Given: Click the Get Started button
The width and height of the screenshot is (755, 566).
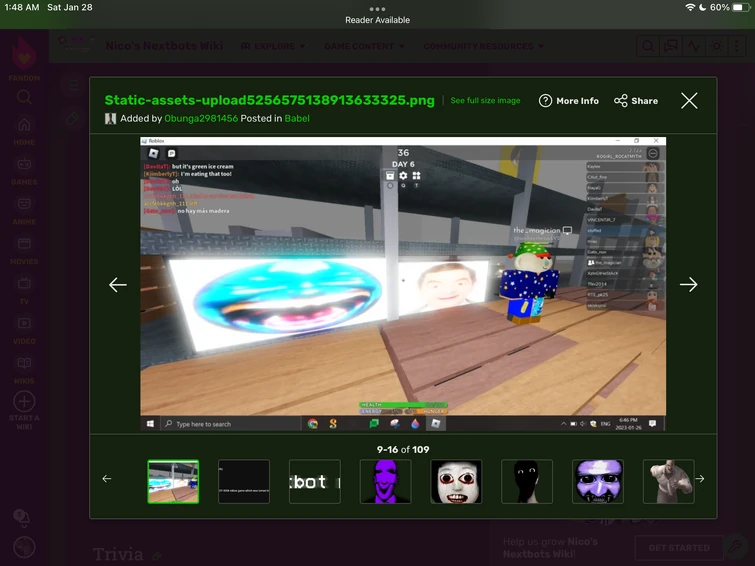Looking at the screenshot, I should [x=679, y=548].
